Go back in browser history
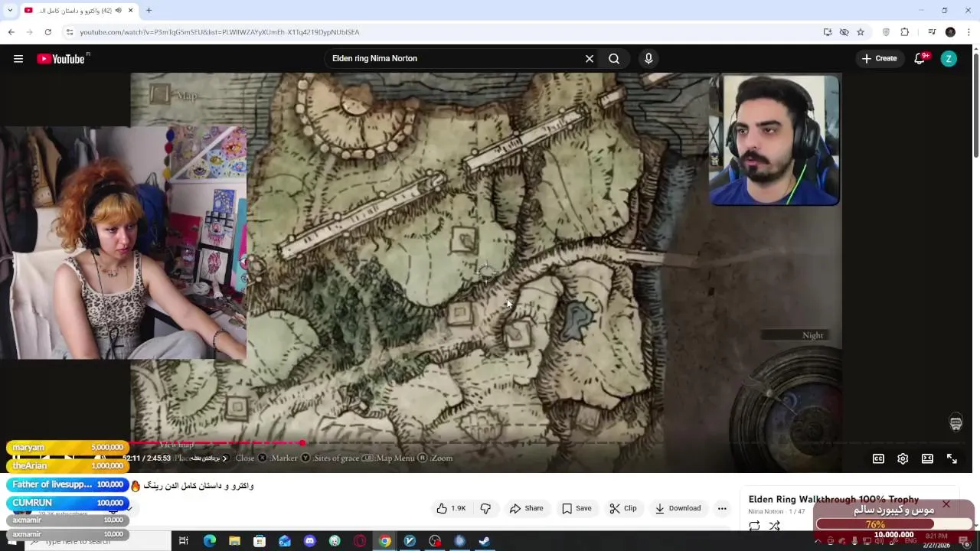The image size is (980, 551). [11, 32]
